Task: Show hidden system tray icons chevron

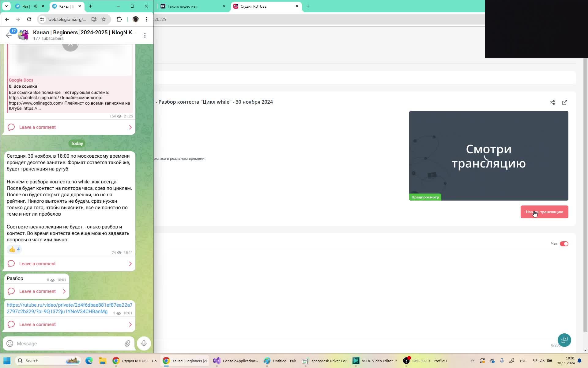Action: [x=472, y=361]
